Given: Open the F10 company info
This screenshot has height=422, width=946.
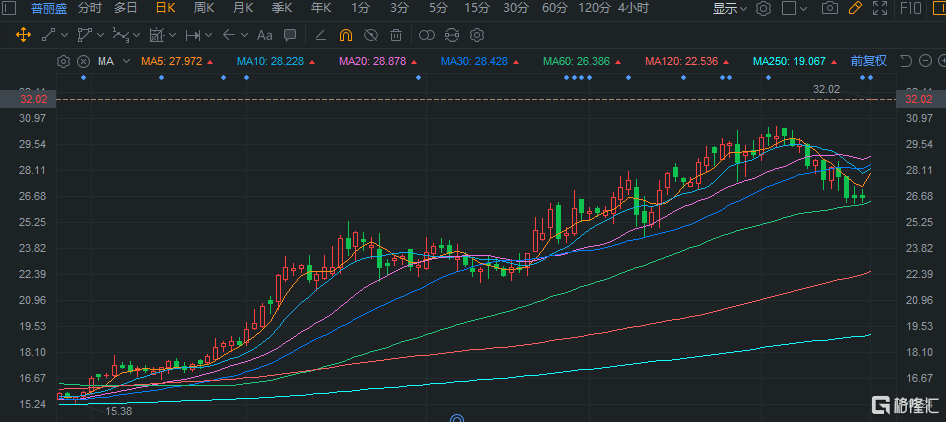Looking at the screenshot, I should (x=911, y=8).
